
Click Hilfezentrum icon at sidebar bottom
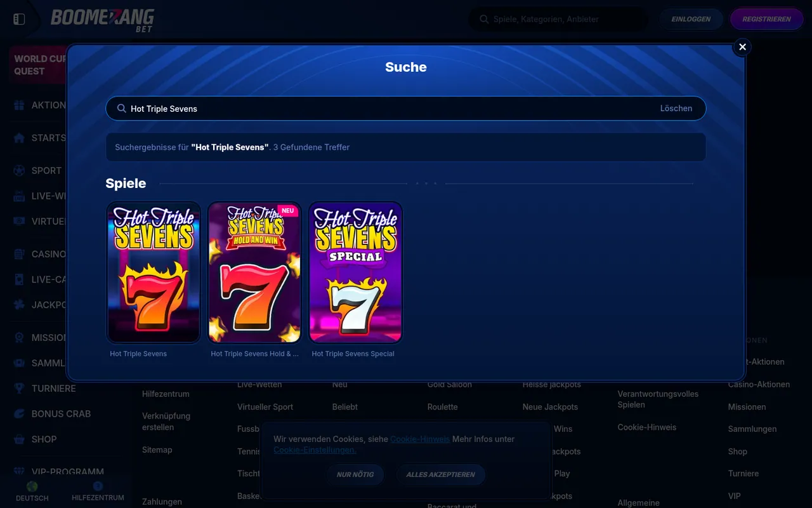[x=98, y=486]
